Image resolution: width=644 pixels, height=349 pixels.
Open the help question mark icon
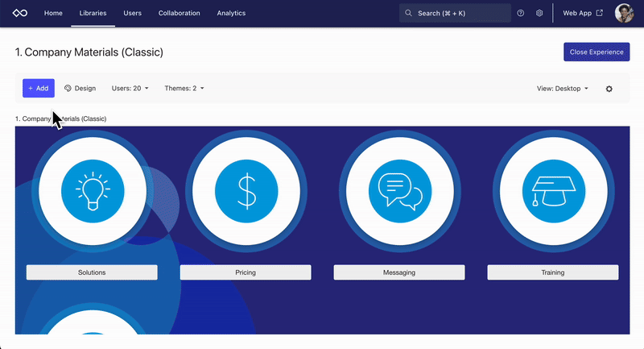pyautogui.click(x=520, y=13)
